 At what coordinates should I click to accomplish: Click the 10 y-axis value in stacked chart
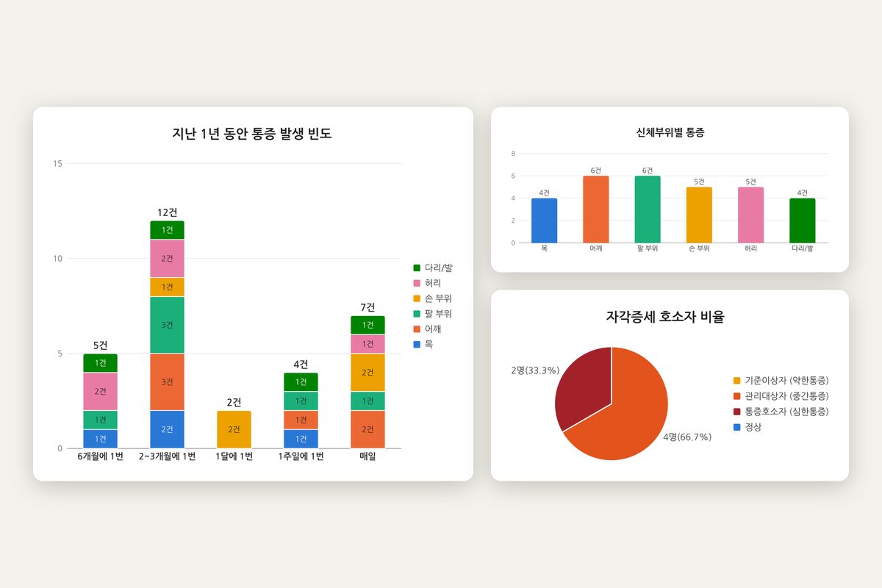point(57,259)
